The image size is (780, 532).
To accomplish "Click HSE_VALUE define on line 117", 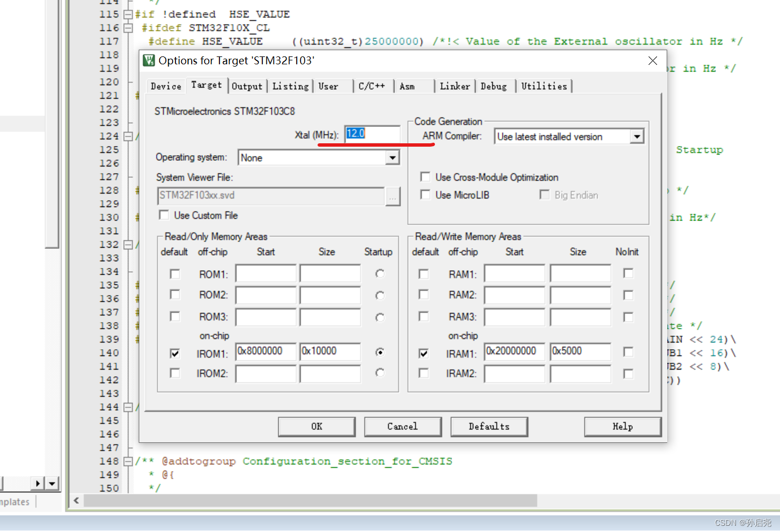I will click(232, 41).
